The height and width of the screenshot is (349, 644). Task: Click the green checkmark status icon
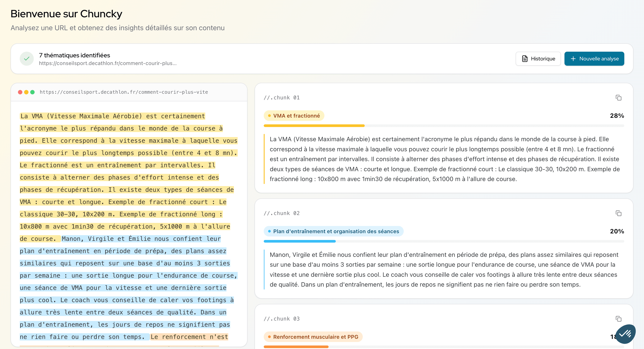[x=27, y=59]
